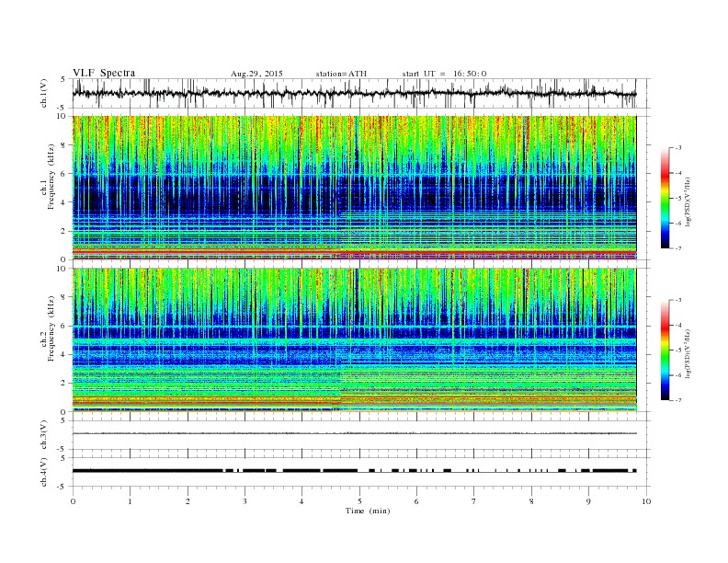Click the ch.1 voltage waveform trace
Image resolution: width=728 pixels, height=563 pixels.
(354, 93)
